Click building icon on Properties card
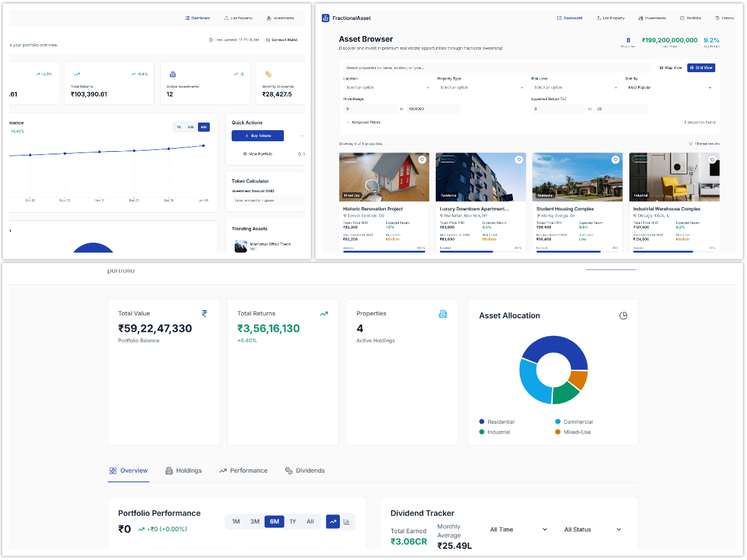 [x=443, y=314]
